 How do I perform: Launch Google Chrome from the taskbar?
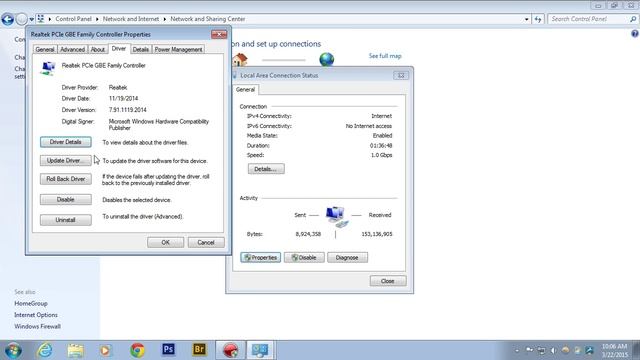click(x=137, y=350)
